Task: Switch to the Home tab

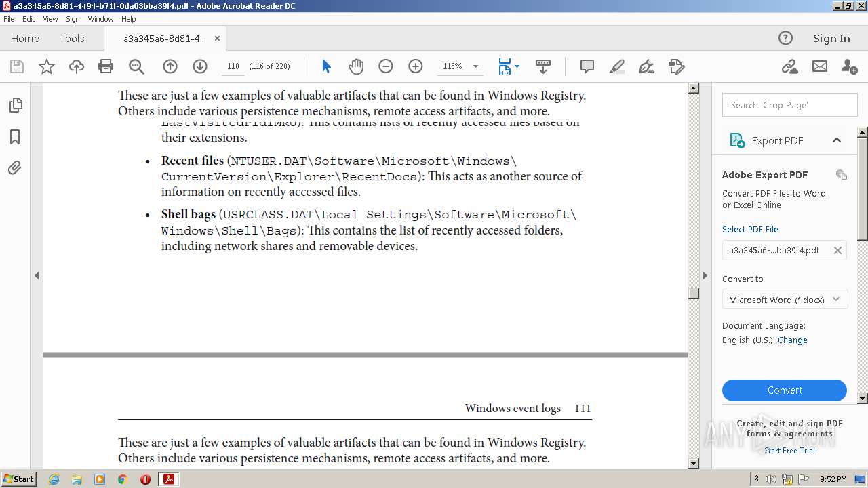Action: pos(25,39)
